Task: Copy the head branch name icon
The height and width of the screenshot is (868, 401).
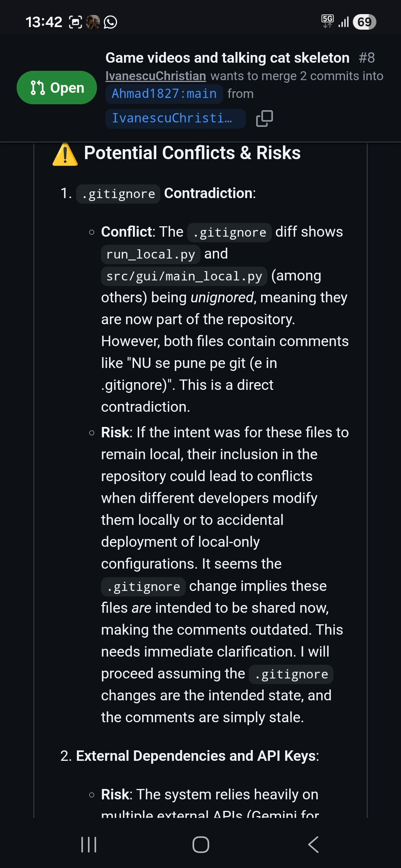Action: point(264,118)
